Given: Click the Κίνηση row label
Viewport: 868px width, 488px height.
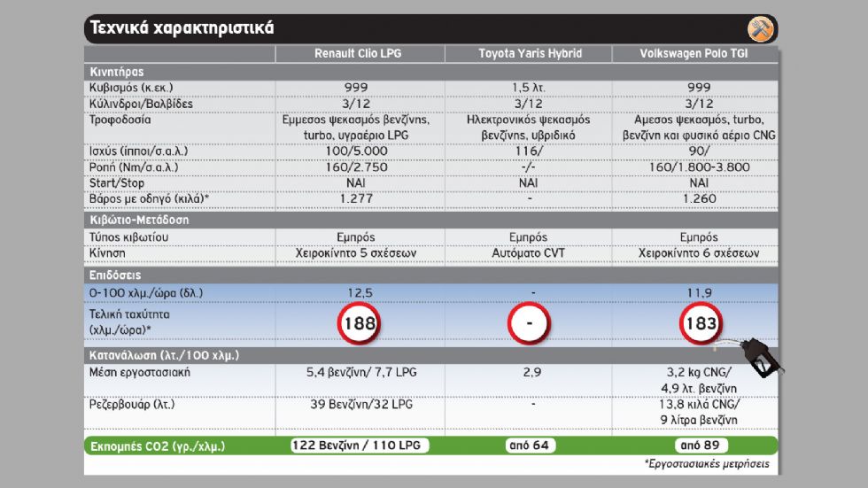Looking at the screenshot, I should point(107,252).
